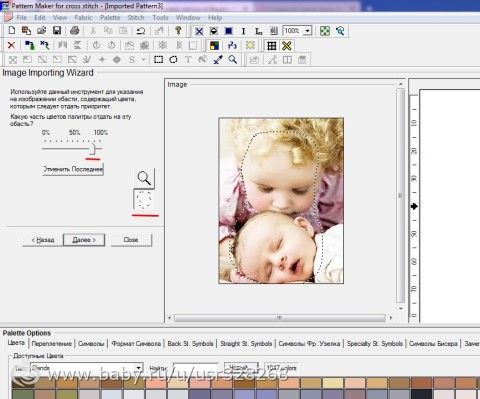
Task: Open the multicolor palette icon
Action: (214, 45)
